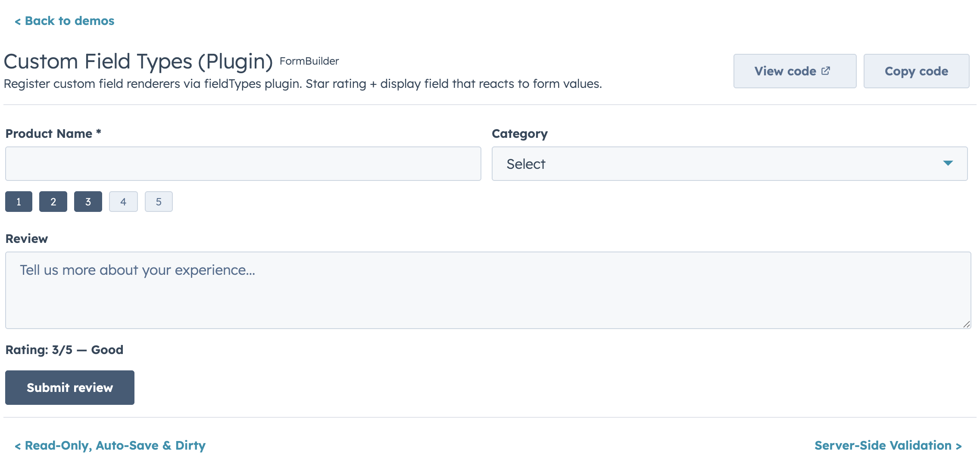Viewport: 980px width, 466px height.
Task: Deselect rating by clicking star button 3
Action: (88, 201)
